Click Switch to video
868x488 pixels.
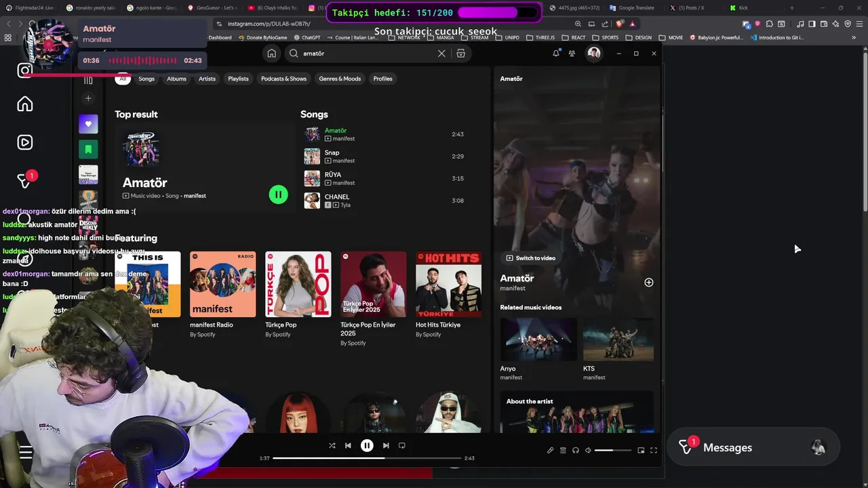tap(530, 258)
